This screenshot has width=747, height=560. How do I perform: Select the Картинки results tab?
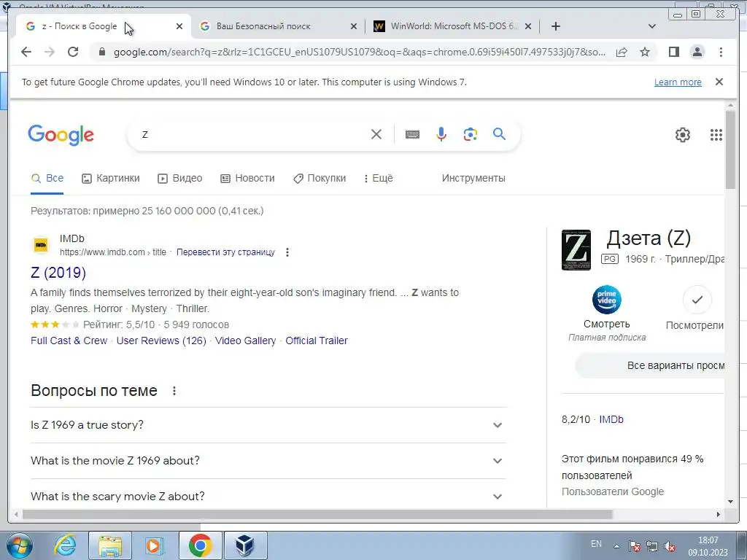(111, 178)
